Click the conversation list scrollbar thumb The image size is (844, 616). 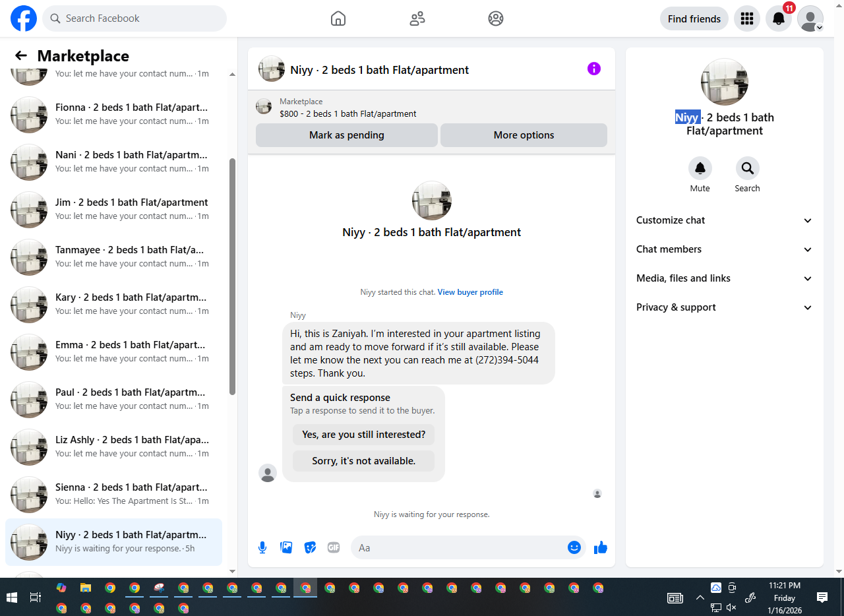pyautogui.click(x=232, y=276)
